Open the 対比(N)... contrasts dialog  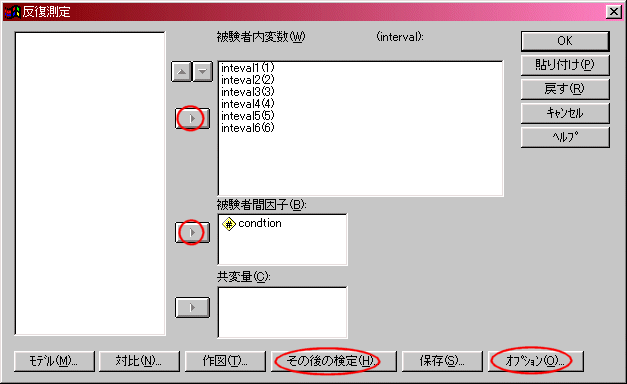coord(139,361)
